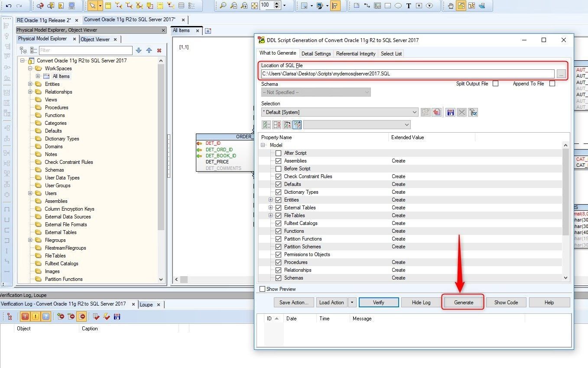The width and height of the screenshot is (588, 368).
Task: Switch to the Select List tab
Action: (391, 54)
